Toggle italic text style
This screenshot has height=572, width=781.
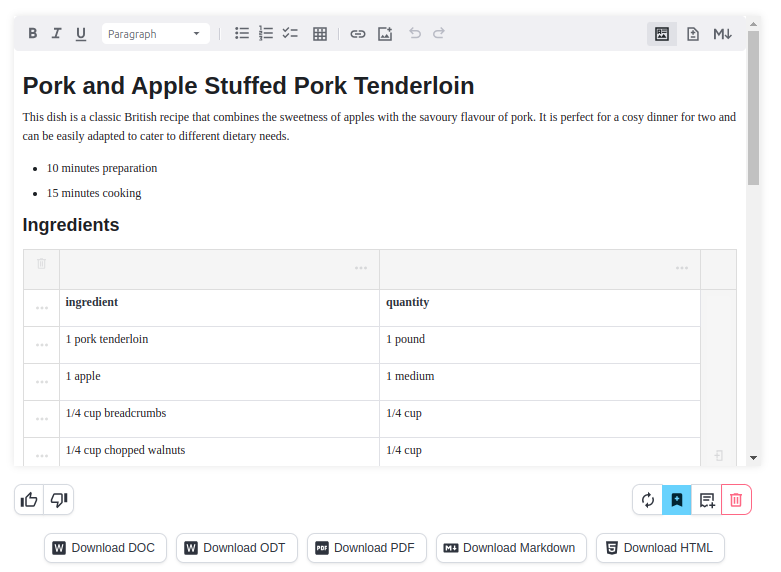[57, 34]
